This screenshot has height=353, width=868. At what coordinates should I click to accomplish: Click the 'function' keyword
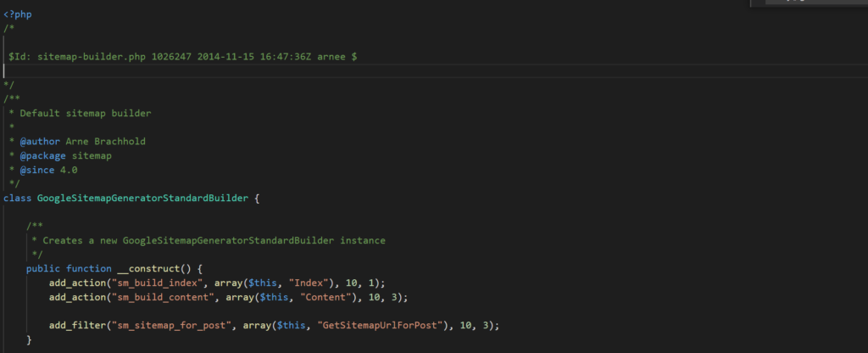[x=88, y=269]
